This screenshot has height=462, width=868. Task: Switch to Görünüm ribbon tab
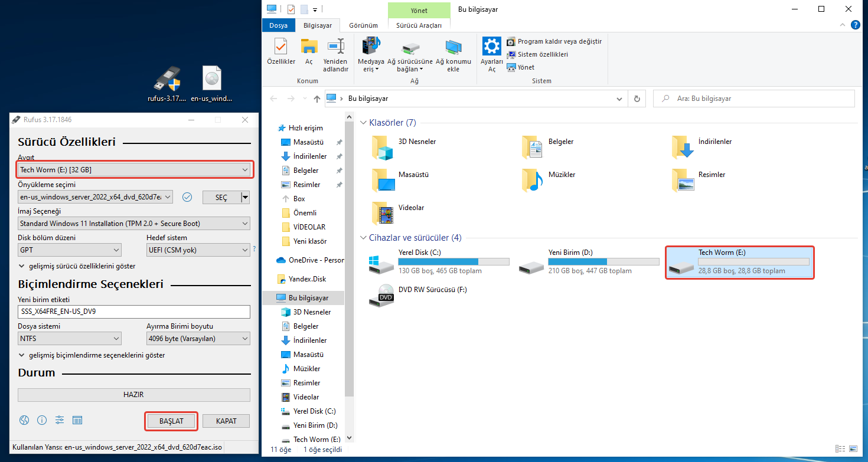(363, 25)
